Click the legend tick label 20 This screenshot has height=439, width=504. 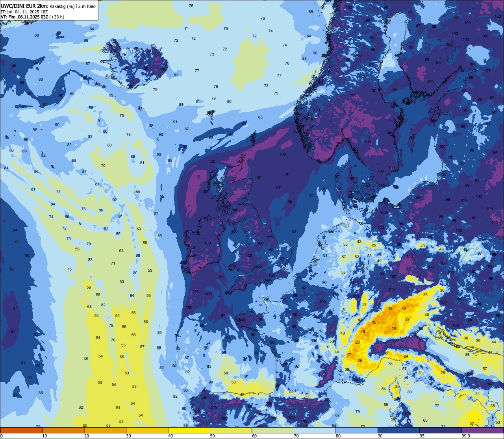tap(86, 436)
